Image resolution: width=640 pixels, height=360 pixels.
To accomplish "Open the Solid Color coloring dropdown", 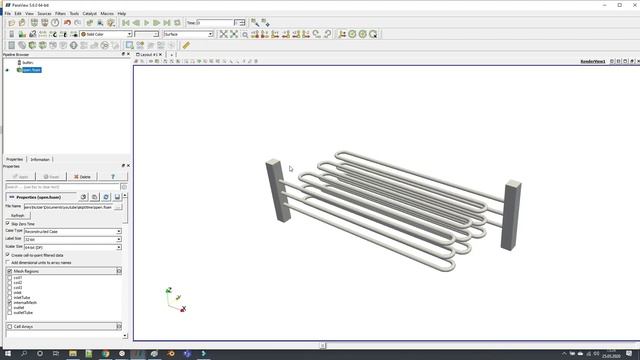I will (x=106, y=34).
